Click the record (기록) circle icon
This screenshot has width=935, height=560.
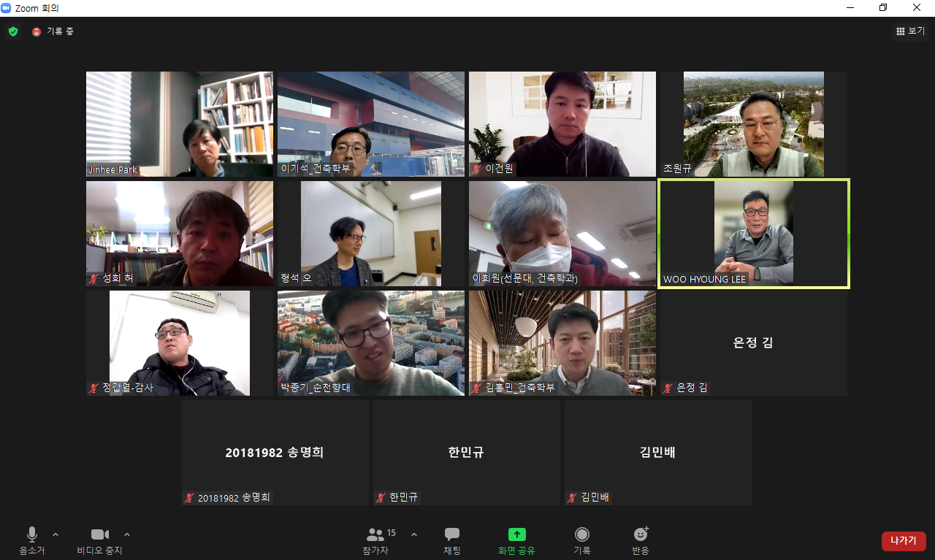pos(581,535)
